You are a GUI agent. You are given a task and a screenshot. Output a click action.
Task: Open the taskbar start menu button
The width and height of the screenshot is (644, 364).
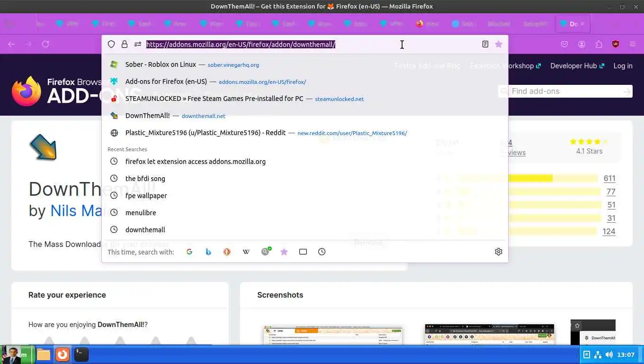pyautogui.click(x=17, y=355)
